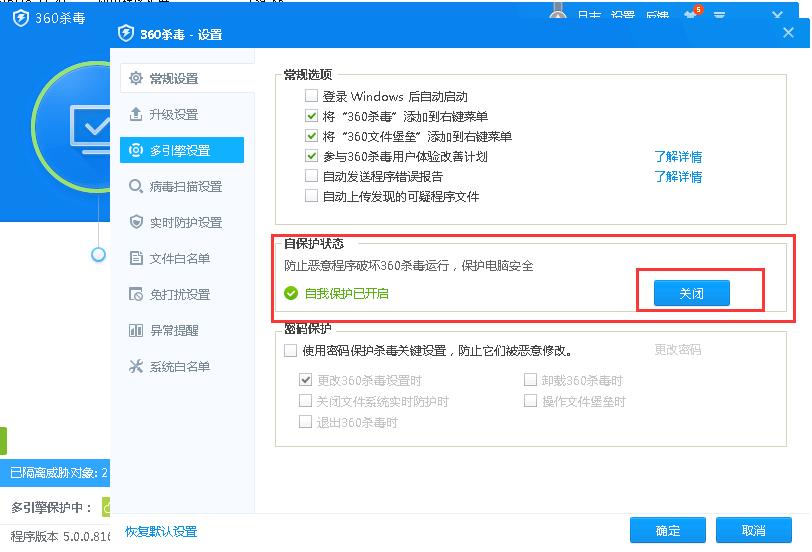
Task: Click the icon beside 免打扰设置
Action: point(136,294)
